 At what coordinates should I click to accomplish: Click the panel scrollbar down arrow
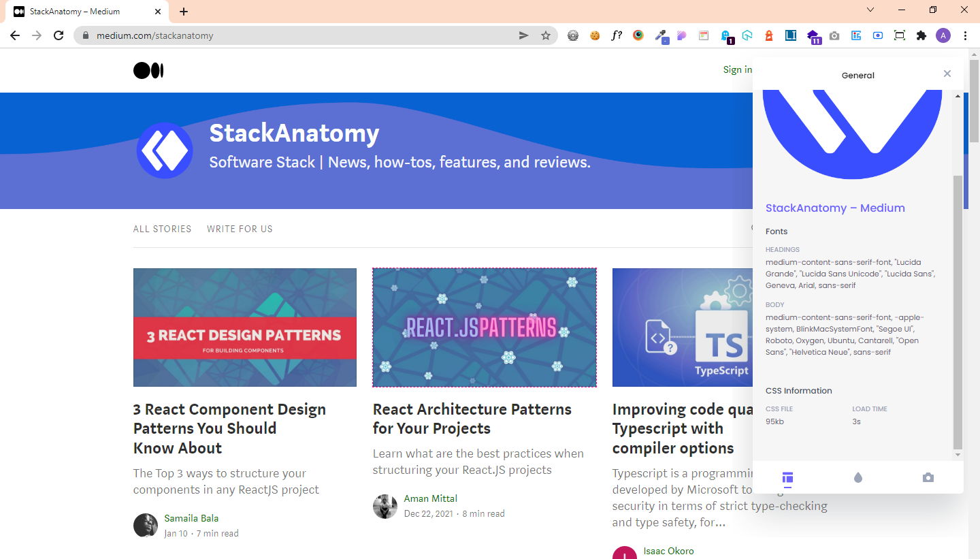click(x=958, y=455)
